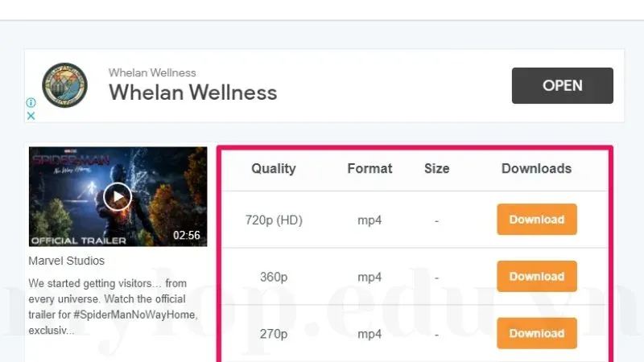Viewport: 644px width, 362px height.
Task: Select the Marvel Studios channel name
Action: point(67,261)
